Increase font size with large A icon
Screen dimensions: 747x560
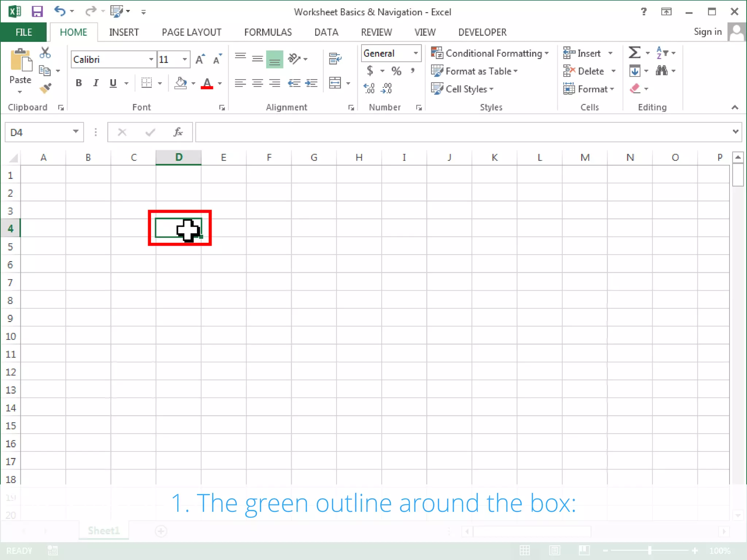pyautogui.click(x=200, y=59)
